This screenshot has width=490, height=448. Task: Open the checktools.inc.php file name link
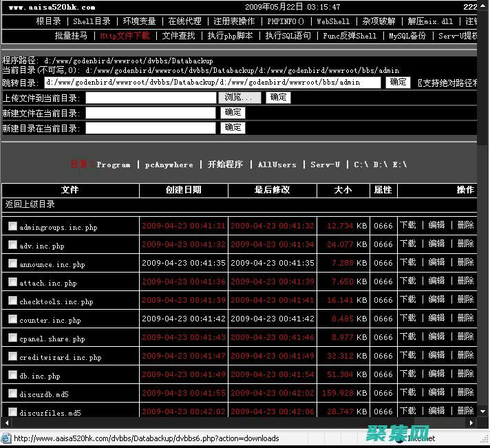click(x=56, y=301)
